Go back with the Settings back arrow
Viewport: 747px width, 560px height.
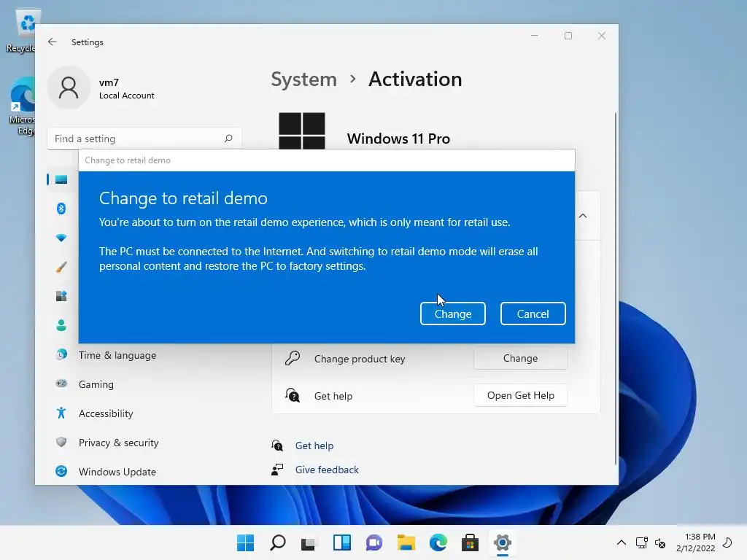click(53, 42)
